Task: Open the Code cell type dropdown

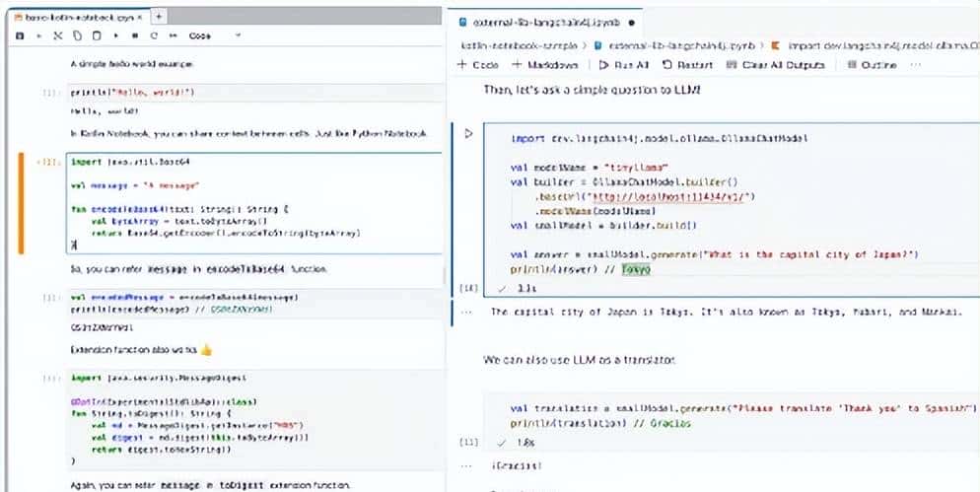Action: tap(214, 36)
